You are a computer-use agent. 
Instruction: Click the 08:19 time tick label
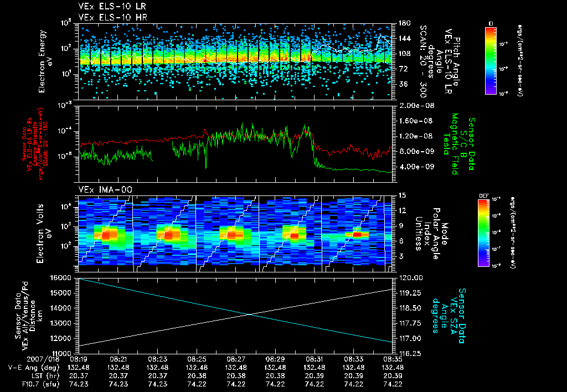(x=79, y=359)
